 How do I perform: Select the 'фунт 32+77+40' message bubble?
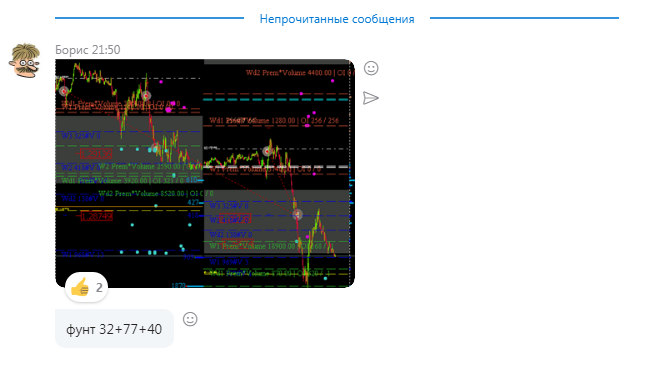[114, 329]
